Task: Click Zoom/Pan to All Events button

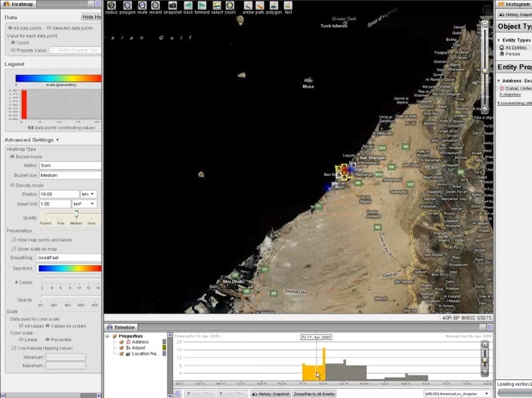Action: 314,393
